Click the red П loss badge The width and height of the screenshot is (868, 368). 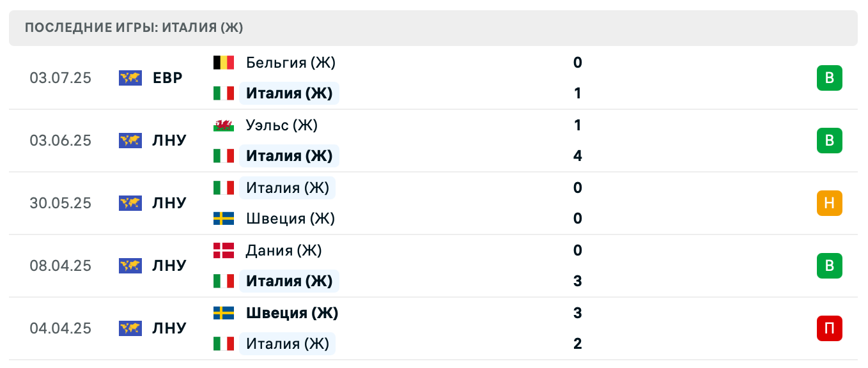(829, 328)
